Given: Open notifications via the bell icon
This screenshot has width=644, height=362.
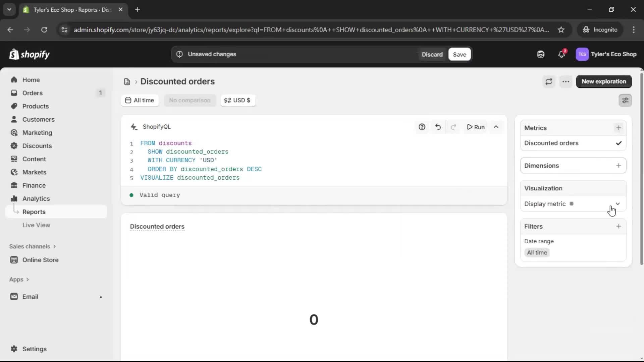Looking at the screenshot, I should 562,54.
